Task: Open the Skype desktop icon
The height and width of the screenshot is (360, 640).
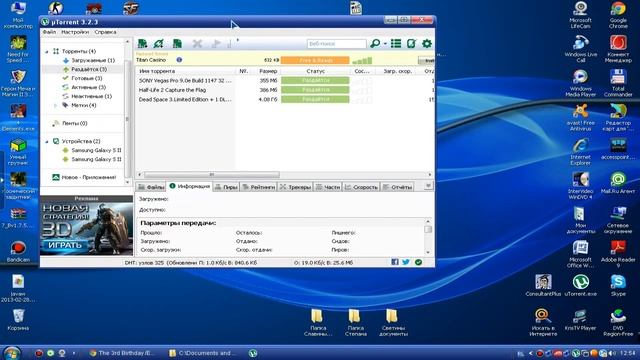Action: [x=618, y=285]
